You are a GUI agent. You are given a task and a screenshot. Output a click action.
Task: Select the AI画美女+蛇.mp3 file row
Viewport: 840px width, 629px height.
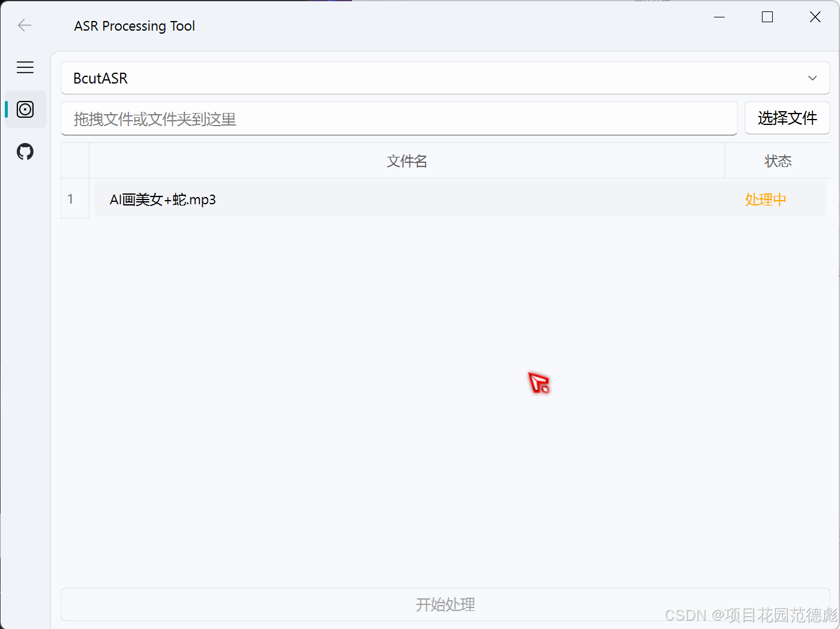click(x=460, y=199)
